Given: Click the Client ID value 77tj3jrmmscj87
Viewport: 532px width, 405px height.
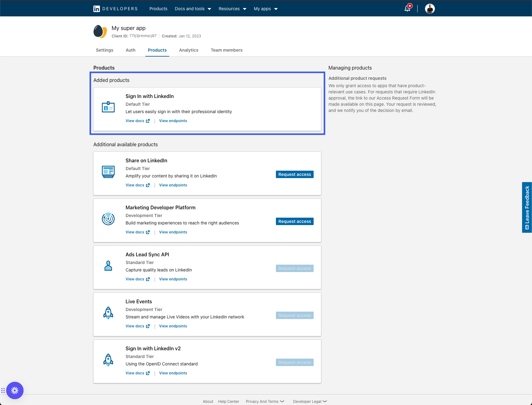Looking at the screenshot, I should pos(143,36).
